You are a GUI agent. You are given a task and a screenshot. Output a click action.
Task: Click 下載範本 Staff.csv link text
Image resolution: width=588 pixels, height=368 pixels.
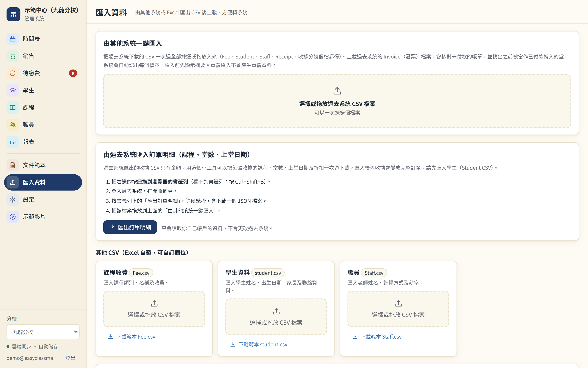point(381,336)
